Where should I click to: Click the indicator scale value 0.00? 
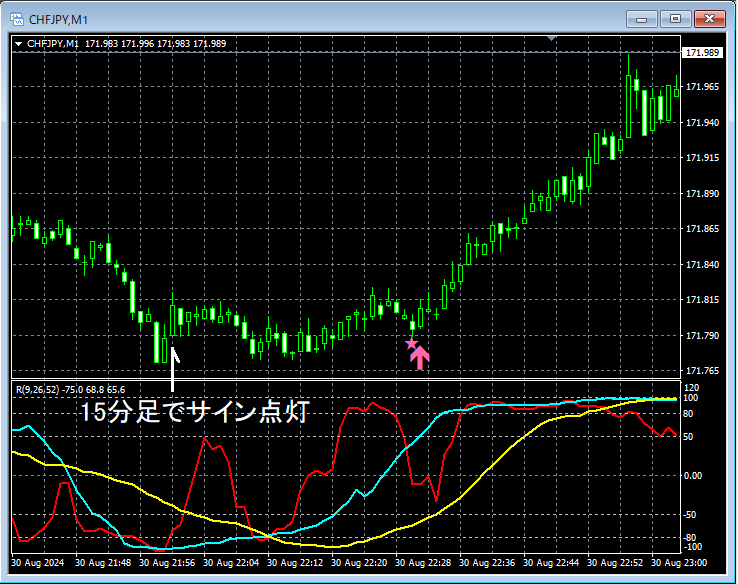[693, 476]
